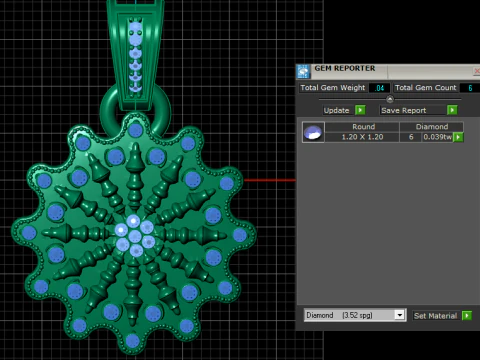Click the Update green arrow button
Screen dimensions: 480x360
click(360, 110)
